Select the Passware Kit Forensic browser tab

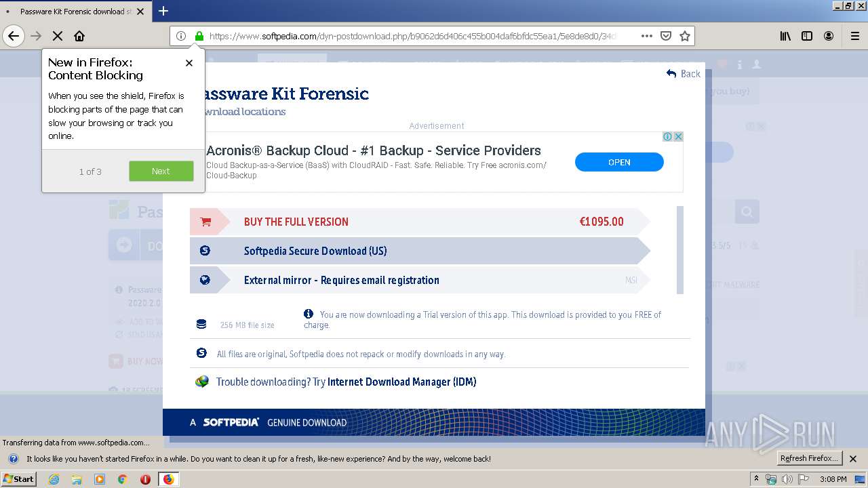coord(75,12)
